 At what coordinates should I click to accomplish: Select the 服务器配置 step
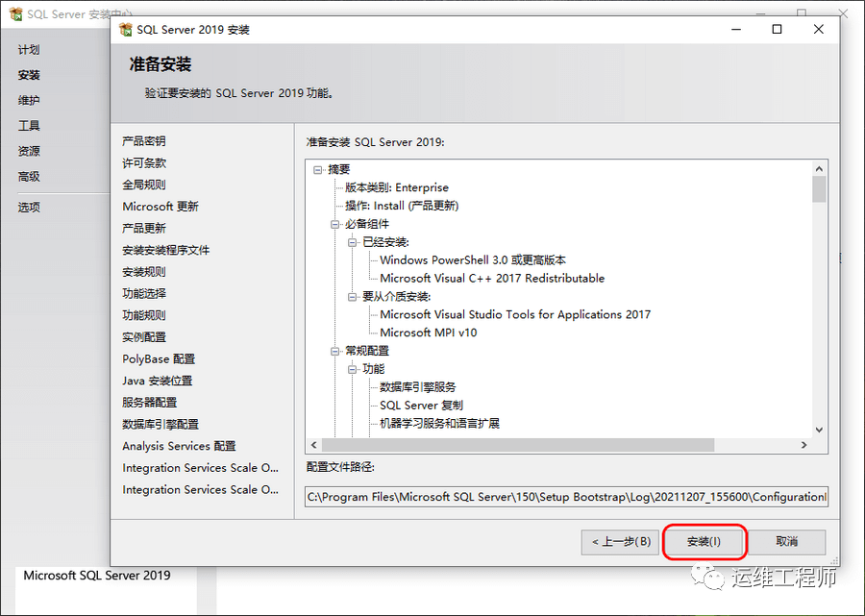pyautogui.click(x=150, y=403)
